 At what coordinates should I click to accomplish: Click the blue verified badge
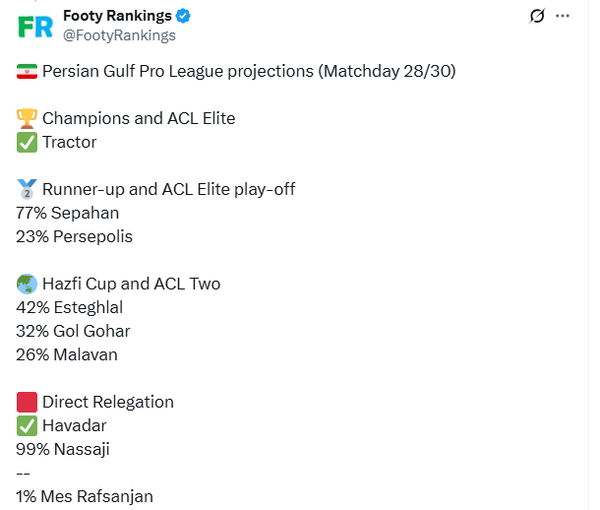[183, 16]
